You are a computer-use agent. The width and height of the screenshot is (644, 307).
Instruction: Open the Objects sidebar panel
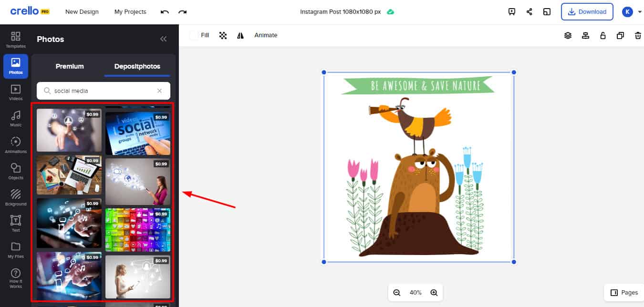(x=16, y=171)
